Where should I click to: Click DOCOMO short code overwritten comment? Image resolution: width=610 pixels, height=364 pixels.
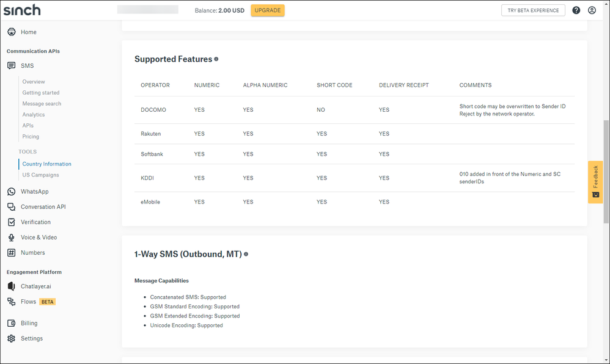coord(512,110)
